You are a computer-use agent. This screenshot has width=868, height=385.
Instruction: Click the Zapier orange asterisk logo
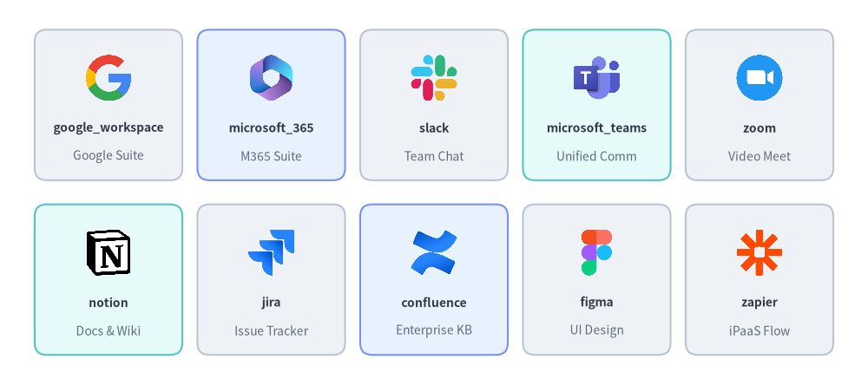759,252
